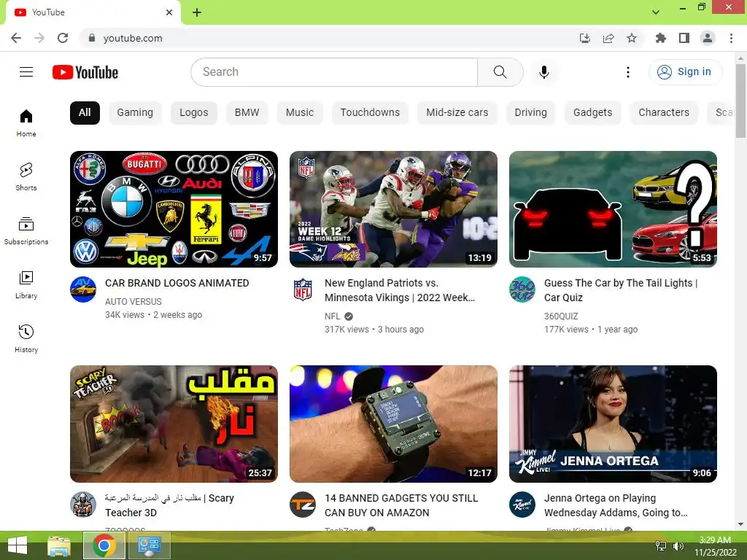Open Jenna Ortega on Playing Wednesday title
Screen dimensions: 747x560
coord(616,505)
